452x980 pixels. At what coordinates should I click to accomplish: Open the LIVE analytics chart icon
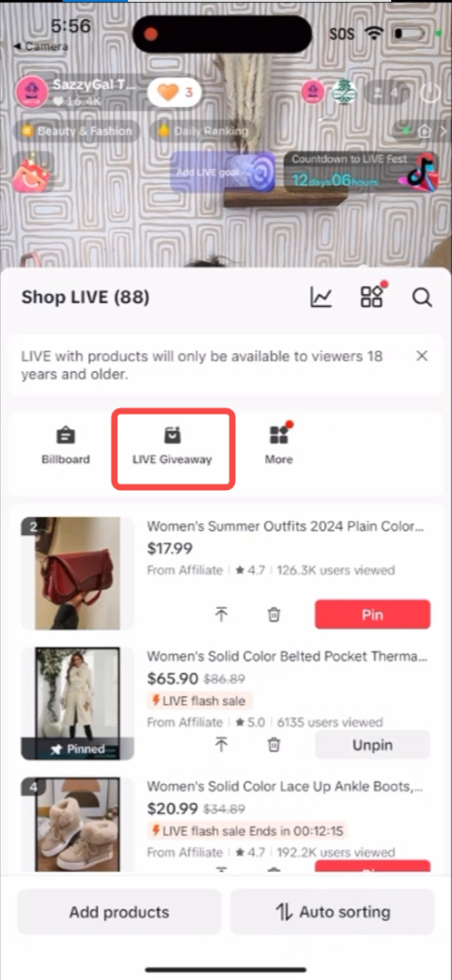(x=321, y=298)
